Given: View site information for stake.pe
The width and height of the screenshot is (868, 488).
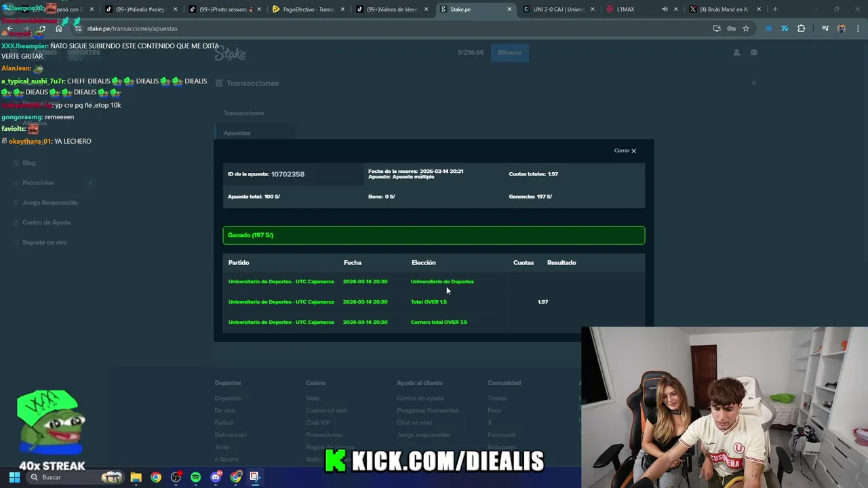Looking at the screenshot, I should pos(78,28).
